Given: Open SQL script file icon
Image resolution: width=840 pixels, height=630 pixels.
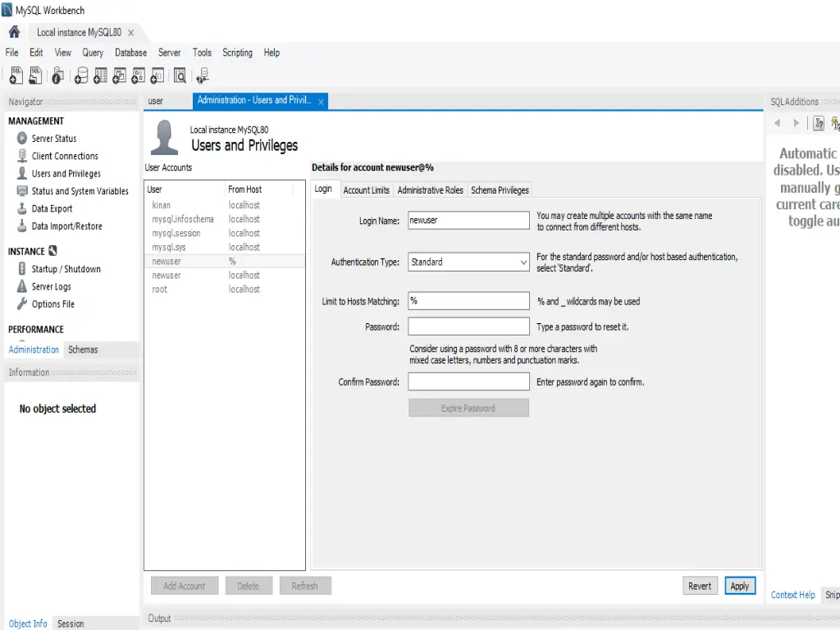Looking at the screenshot, I should coord(35,75).
